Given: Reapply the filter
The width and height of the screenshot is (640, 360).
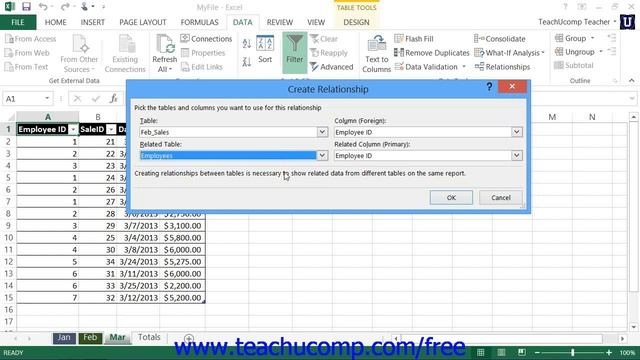Looking at the screenshot, I should click(329, 53).
